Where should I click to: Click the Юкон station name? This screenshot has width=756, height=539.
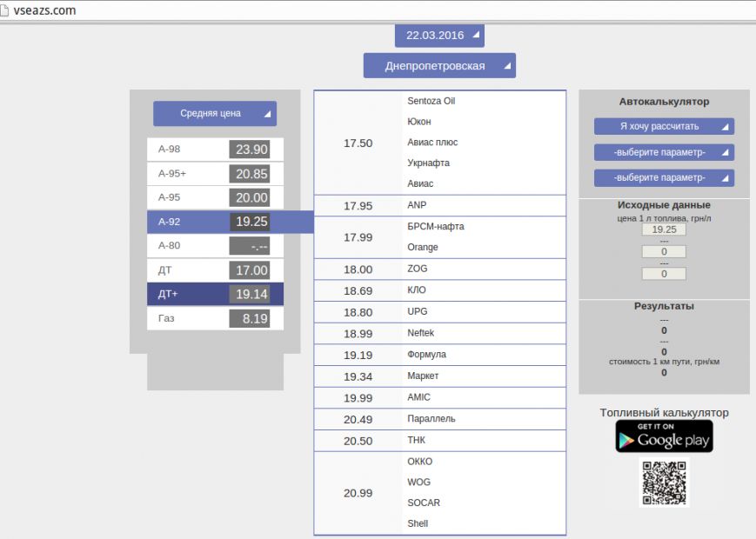(419, 122)
